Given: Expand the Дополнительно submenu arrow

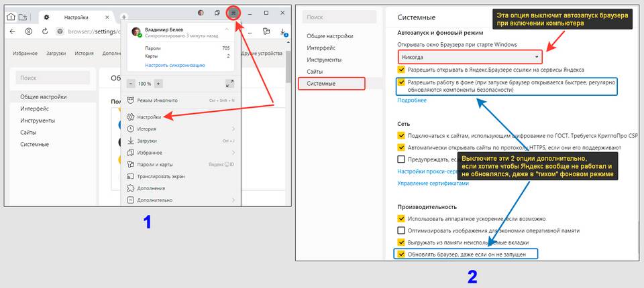Looking at the screenshot, I should pyautogui.click(x=233, y=200).
